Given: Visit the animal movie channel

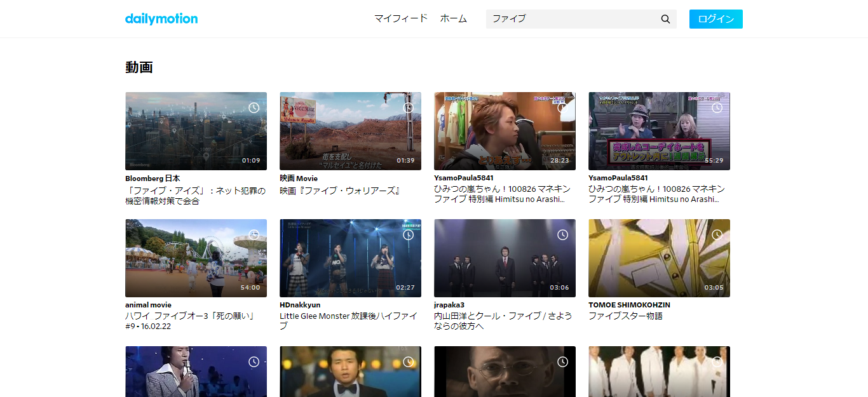Looking at the screenshot, I should [x=148, y=305].
